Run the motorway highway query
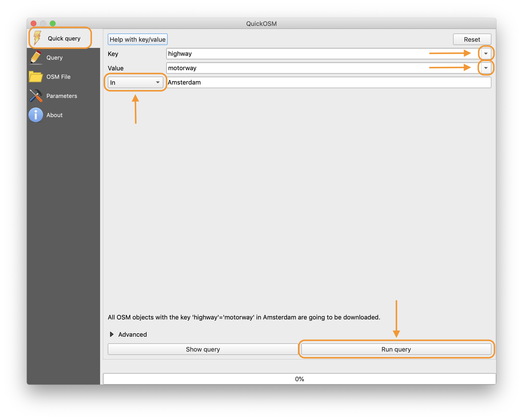Screen dimensions: 523x420 click(395, 349)
